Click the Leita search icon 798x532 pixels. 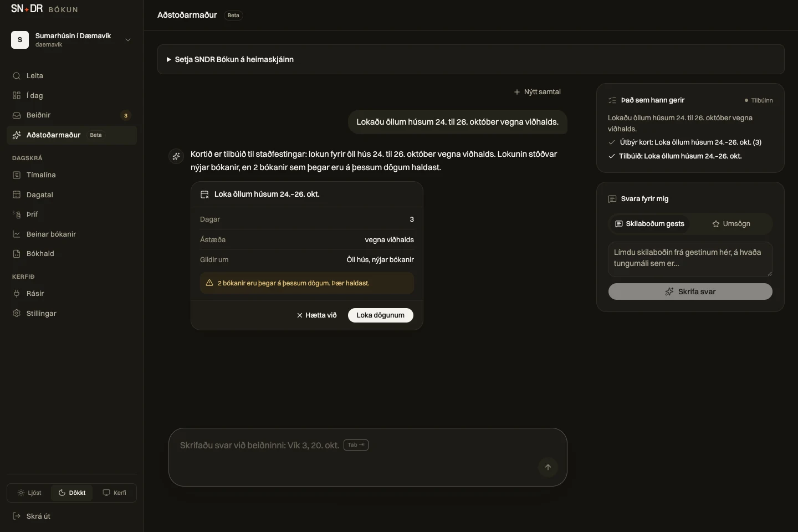click(x=17, y=76)
